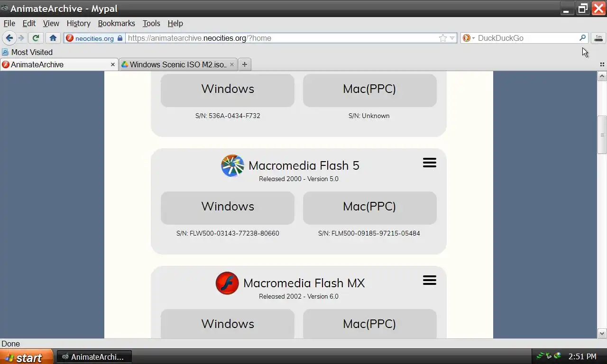This screenshot has width=607, height=364.
Task: Open the Bookmarks menu
Action: click(x=116, y=23)
